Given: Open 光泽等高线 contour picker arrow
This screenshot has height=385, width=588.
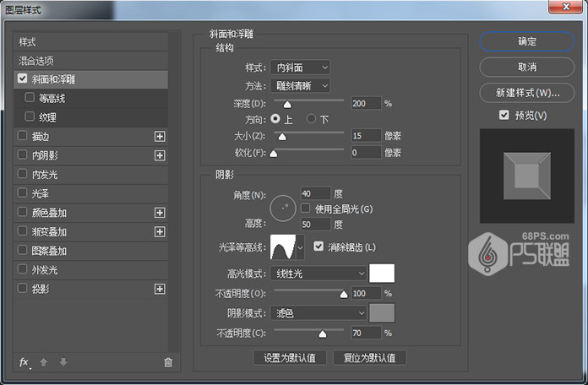Looking at the screenshot, I should click(x=300, y=247).
